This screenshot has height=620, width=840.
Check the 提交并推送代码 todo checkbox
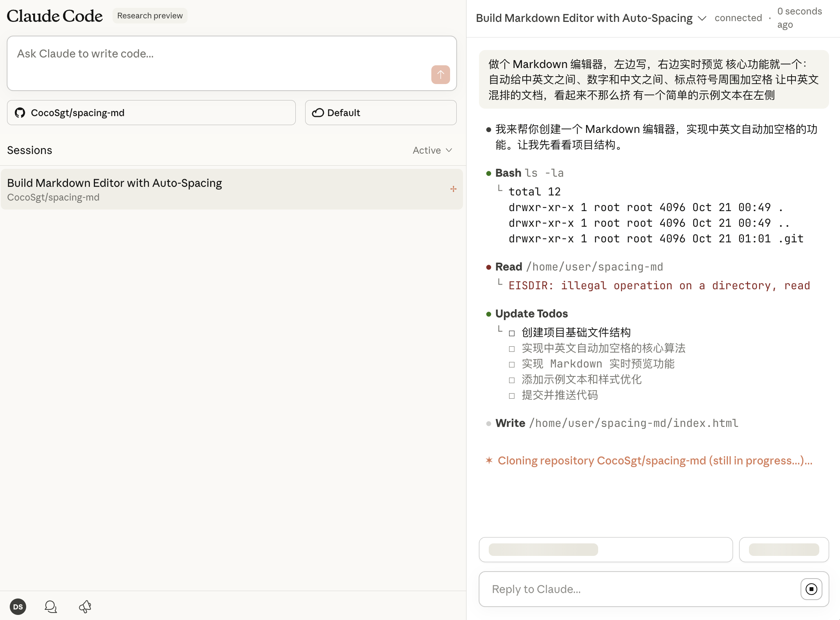(x=512, y=396)
